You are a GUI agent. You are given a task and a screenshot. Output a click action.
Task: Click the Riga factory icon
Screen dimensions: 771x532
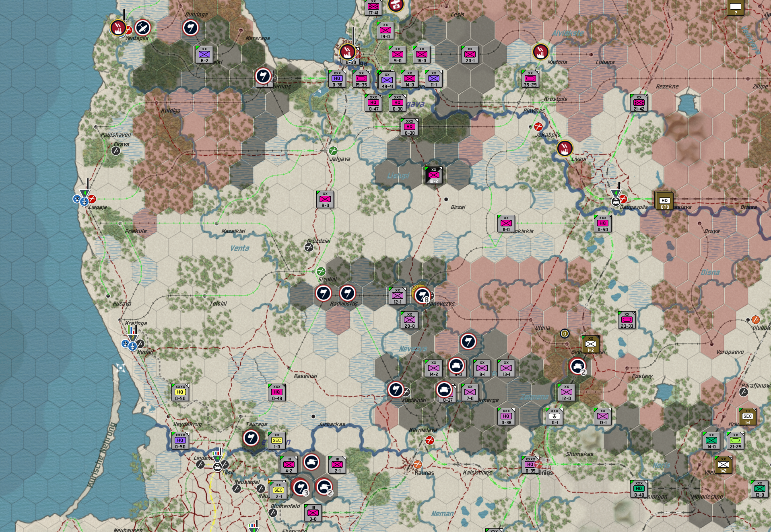[347, 51]
